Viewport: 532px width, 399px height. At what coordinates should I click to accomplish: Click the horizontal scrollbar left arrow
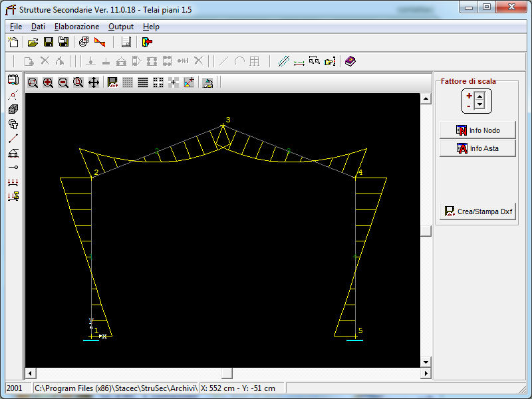30,374
